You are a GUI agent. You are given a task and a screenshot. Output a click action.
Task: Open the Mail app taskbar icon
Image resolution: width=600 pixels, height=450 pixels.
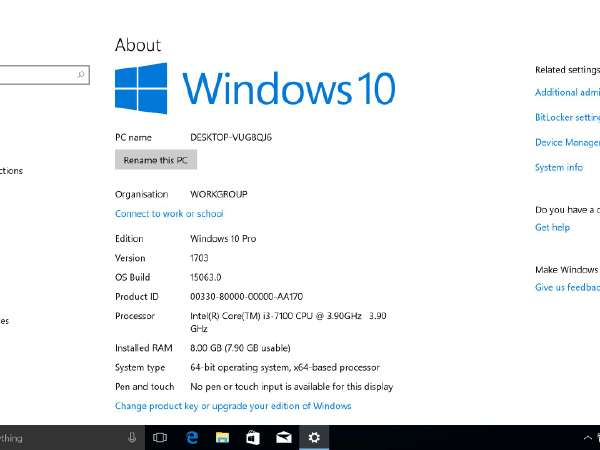pos(284,437)
